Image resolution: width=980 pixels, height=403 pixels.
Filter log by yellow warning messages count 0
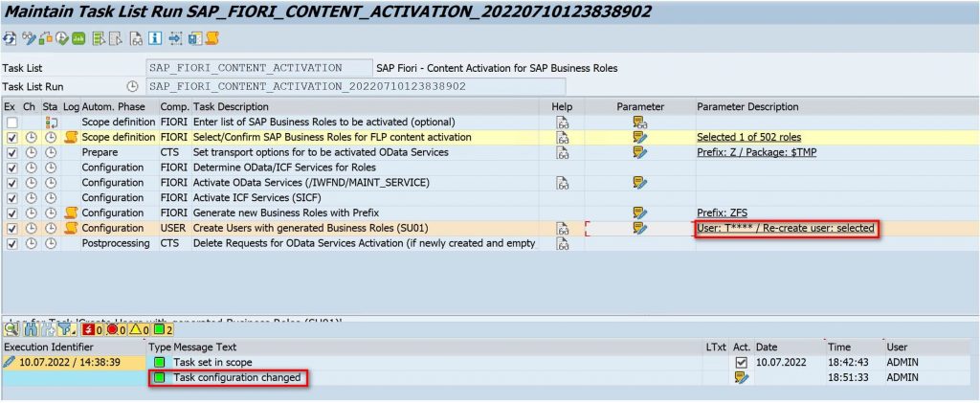pyautogui.click(x=139, y=329)
